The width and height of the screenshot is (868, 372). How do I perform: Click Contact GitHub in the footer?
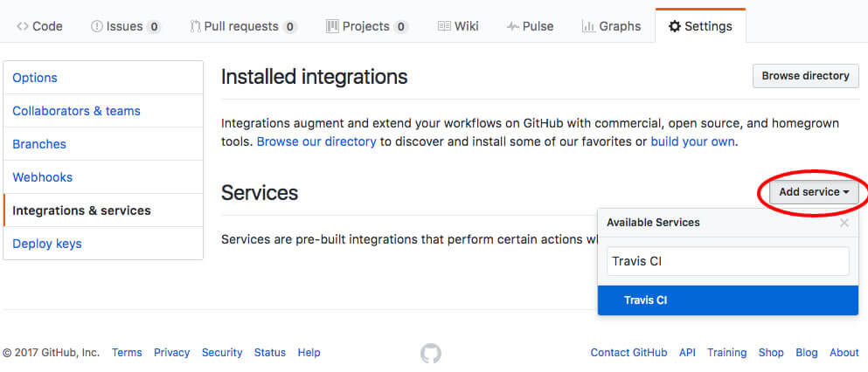coord(628,353)
